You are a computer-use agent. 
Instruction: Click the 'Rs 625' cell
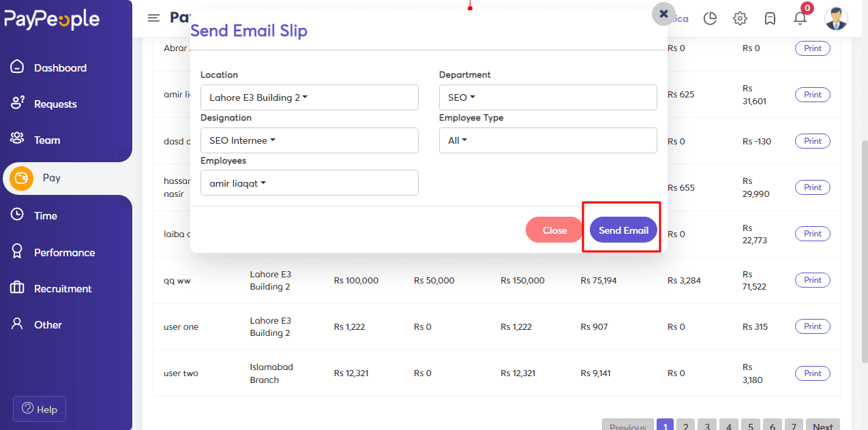click(x=681, y=95)
